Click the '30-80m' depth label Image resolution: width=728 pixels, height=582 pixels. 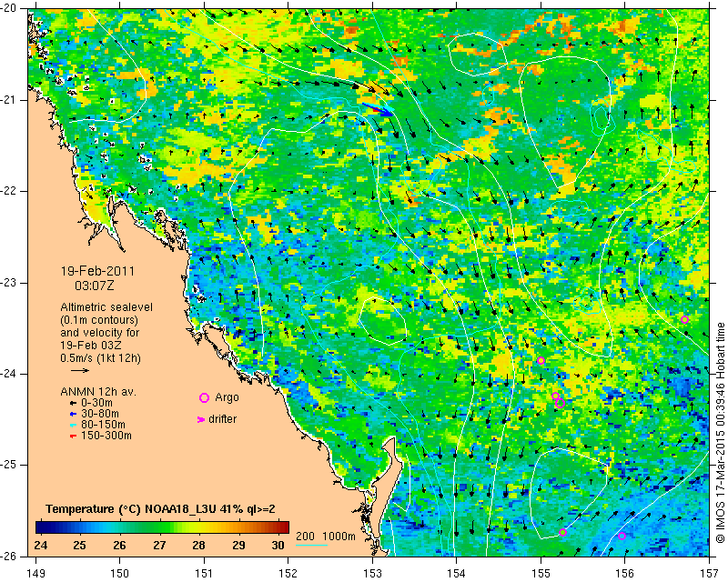pyautogui.click(x=100, y=414)
